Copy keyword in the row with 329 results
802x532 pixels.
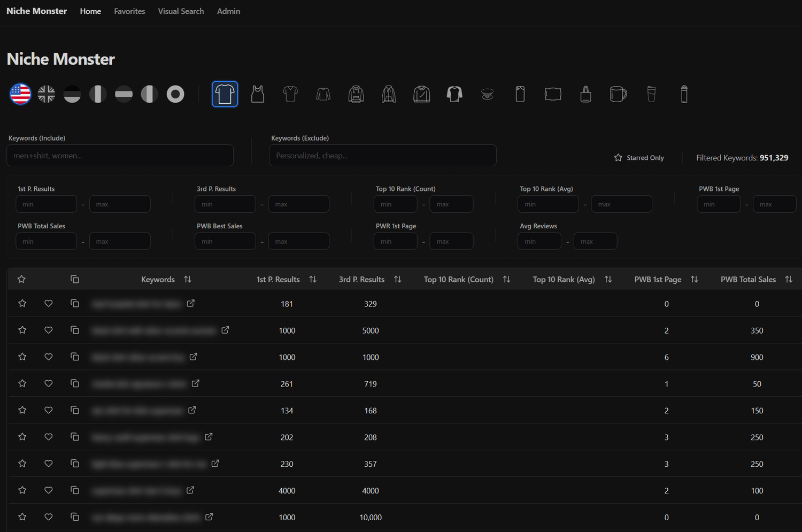click(x=75, y=303)
